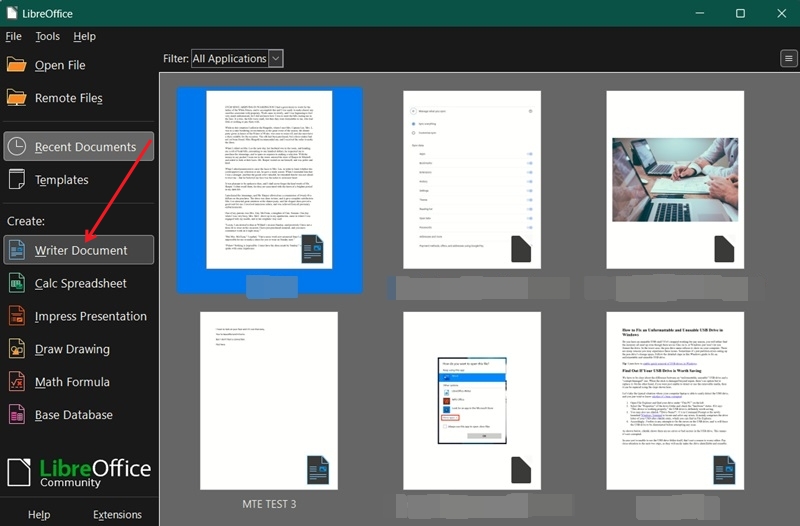Create a new Math Formula
Image resolution: width=800 pixels, height=526 pixels.
[x=79, y=382]
